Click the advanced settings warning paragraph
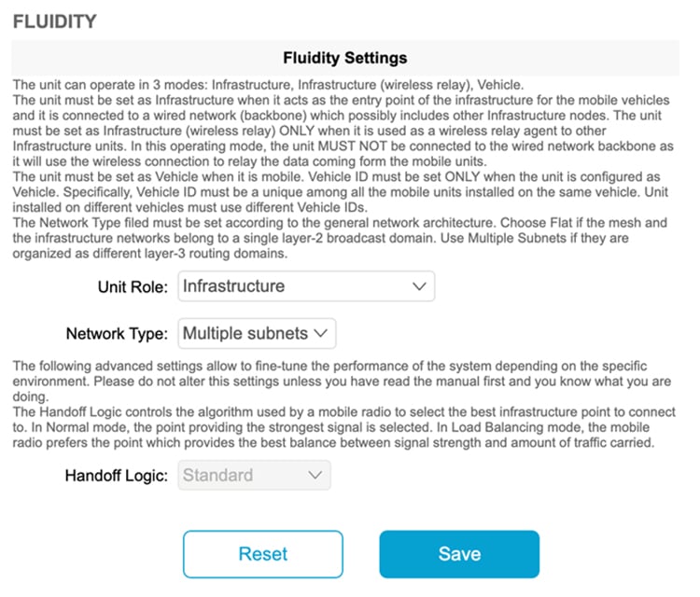The image size is (700, 597). 342,381
